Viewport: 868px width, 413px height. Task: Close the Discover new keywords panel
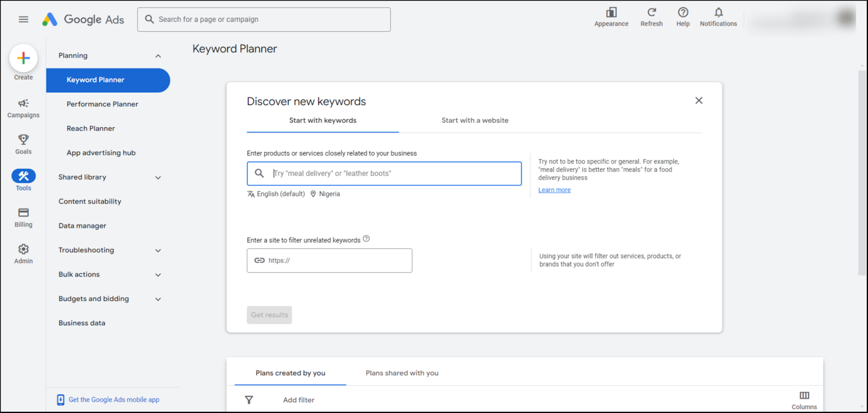[x=699, y=100]
